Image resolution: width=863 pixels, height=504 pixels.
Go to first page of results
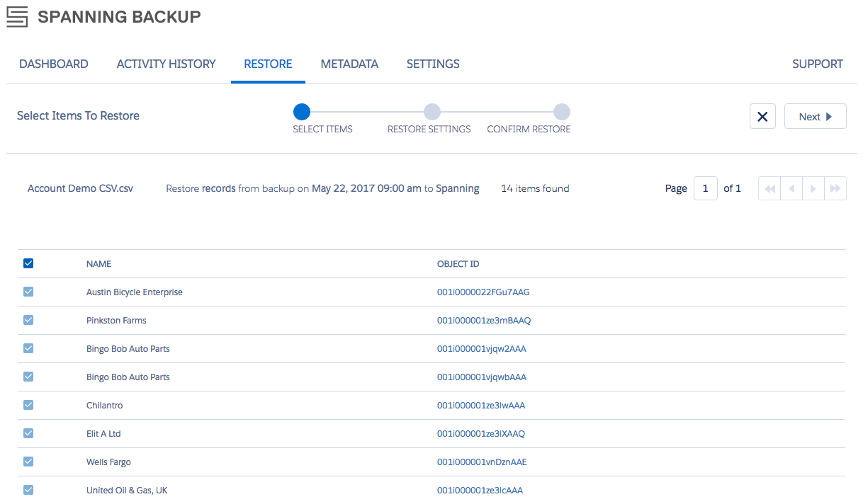[769, 188]
